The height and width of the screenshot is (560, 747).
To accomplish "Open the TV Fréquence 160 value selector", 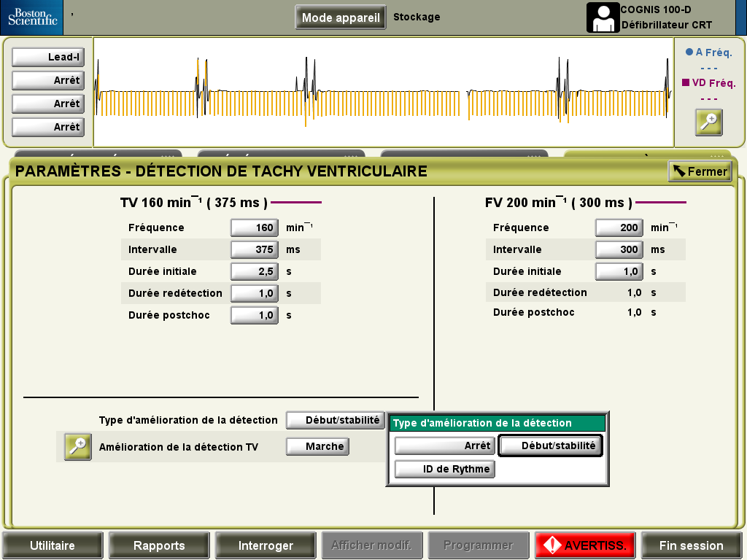I will [254, 227].
